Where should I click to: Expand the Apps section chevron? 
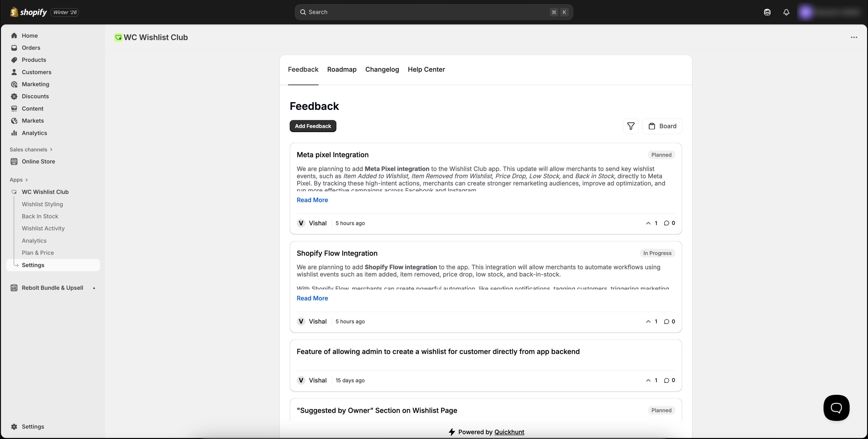[x=27, y=180]
